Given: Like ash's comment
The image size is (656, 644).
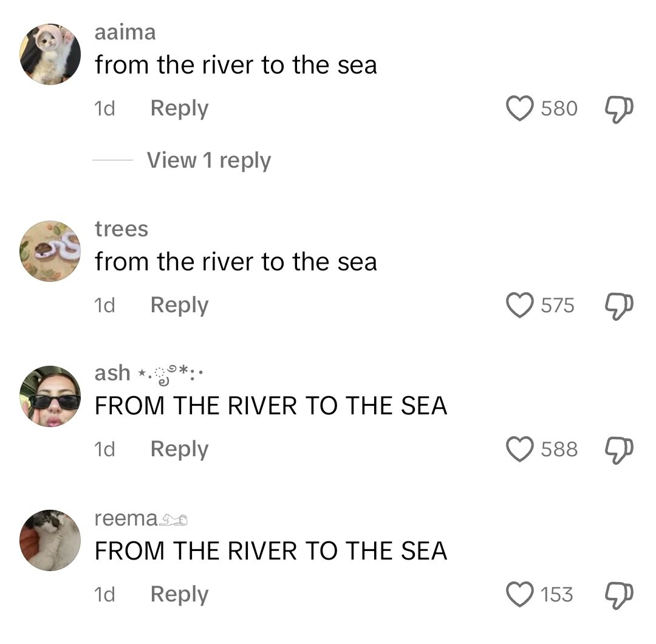Looking at the screenshot, I should (x=519, y=450).
